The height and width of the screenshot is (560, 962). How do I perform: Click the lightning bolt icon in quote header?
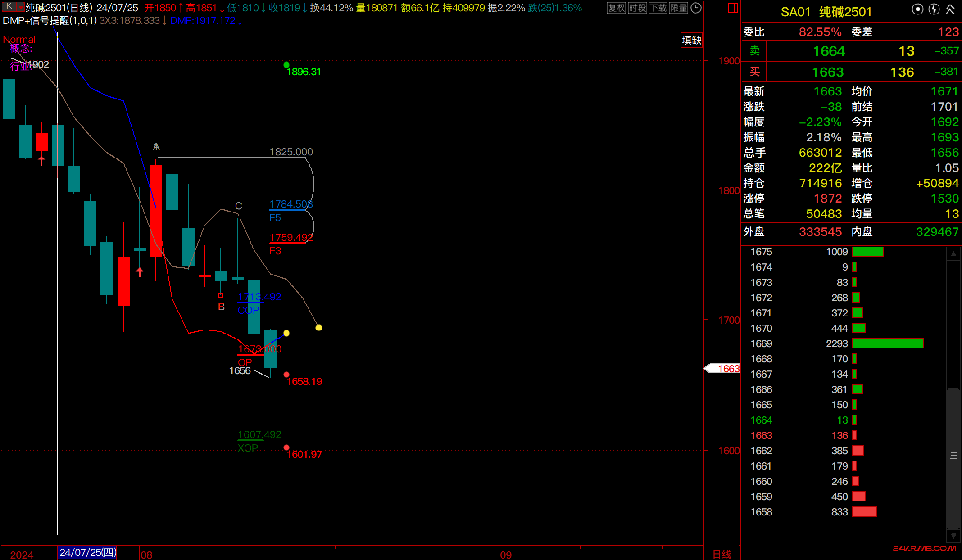934,9
